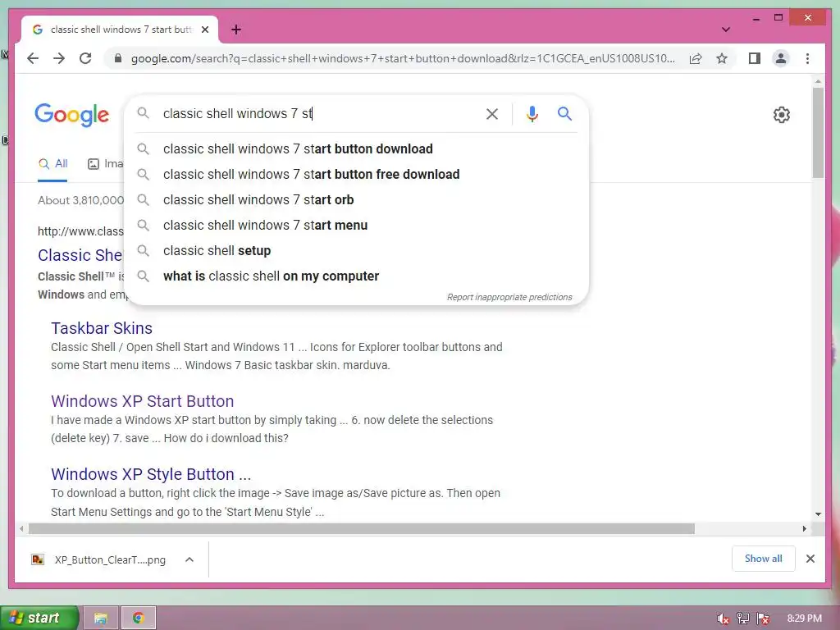Open the Windows XP Style Button result
Screen dimensions: 840x630
151,473
